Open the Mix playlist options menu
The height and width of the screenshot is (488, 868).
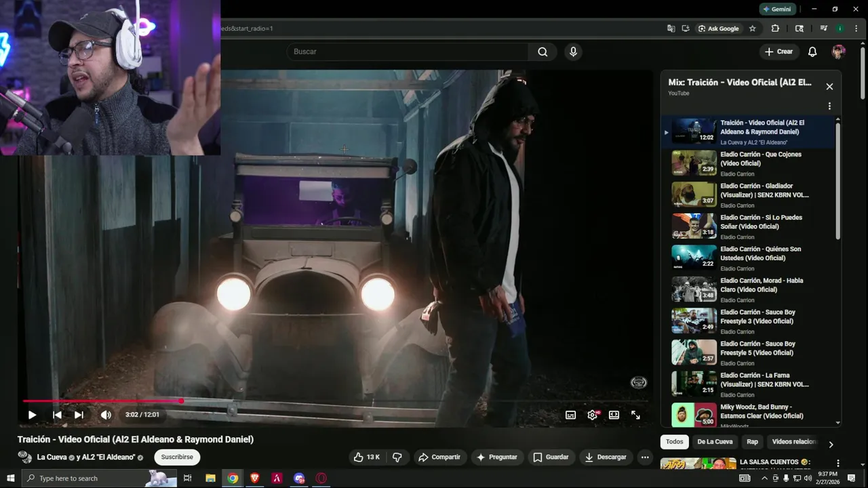coord(829,106)
